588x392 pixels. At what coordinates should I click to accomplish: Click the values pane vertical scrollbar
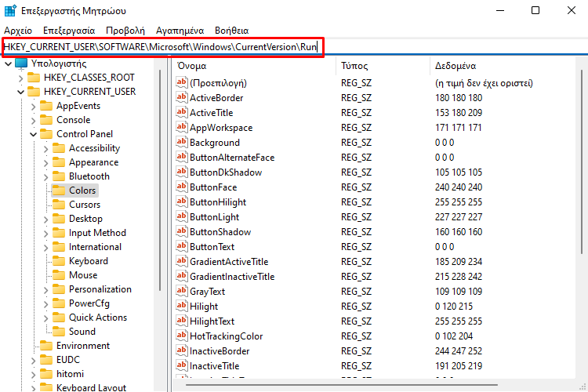[x=582, y=162]
